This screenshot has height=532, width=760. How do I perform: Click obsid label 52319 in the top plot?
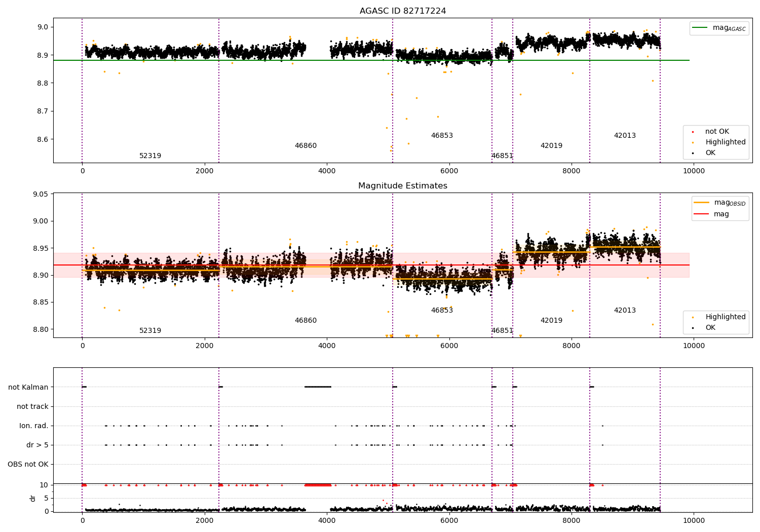point(150,156)
